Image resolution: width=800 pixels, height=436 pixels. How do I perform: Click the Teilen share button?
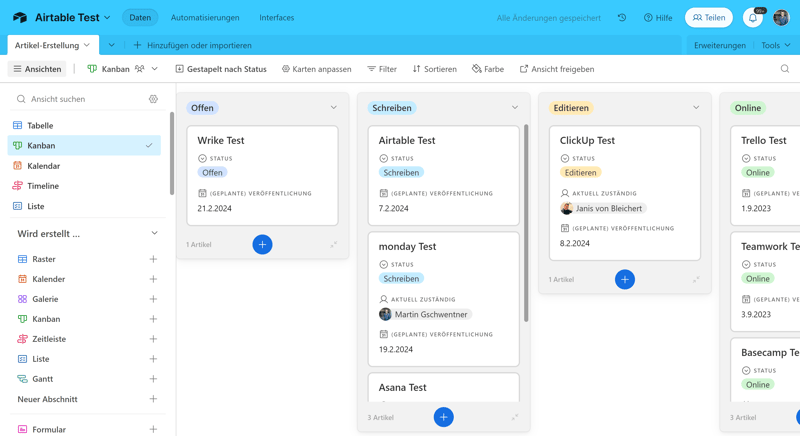point(708,18)
